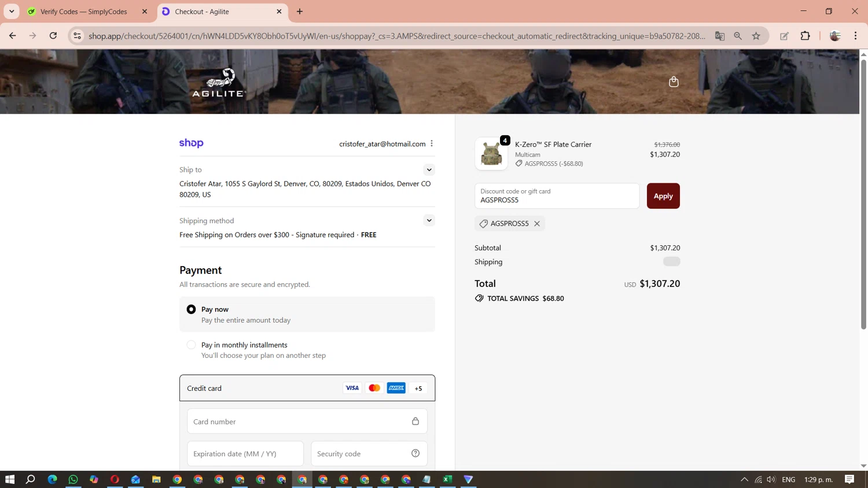Click the K-Zero plate carrier thumbnail

[x=491, y=154]
